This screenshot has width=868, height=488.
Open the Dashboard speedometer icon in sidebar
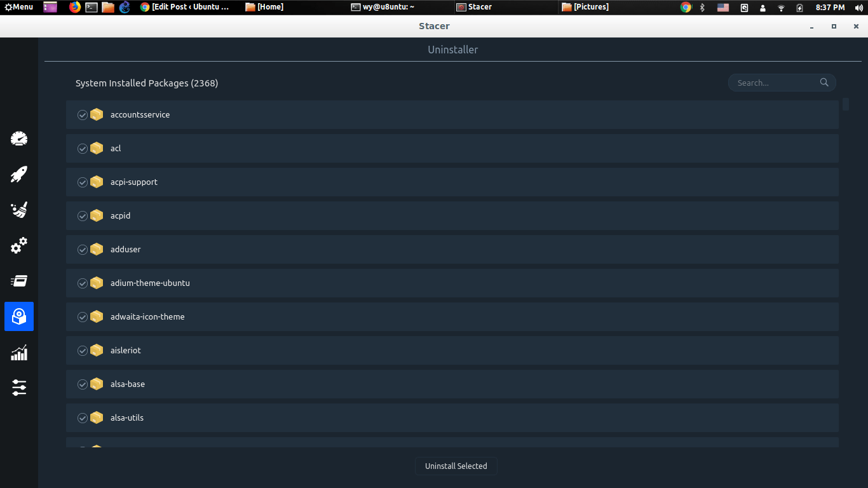tap(19, 139)
